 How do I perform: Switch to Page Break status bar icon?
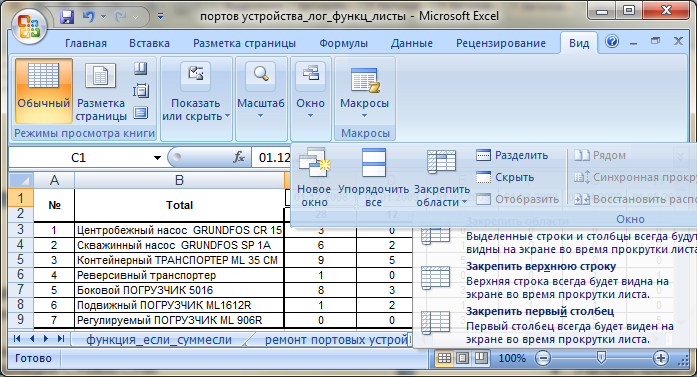(x=481, y=358)
